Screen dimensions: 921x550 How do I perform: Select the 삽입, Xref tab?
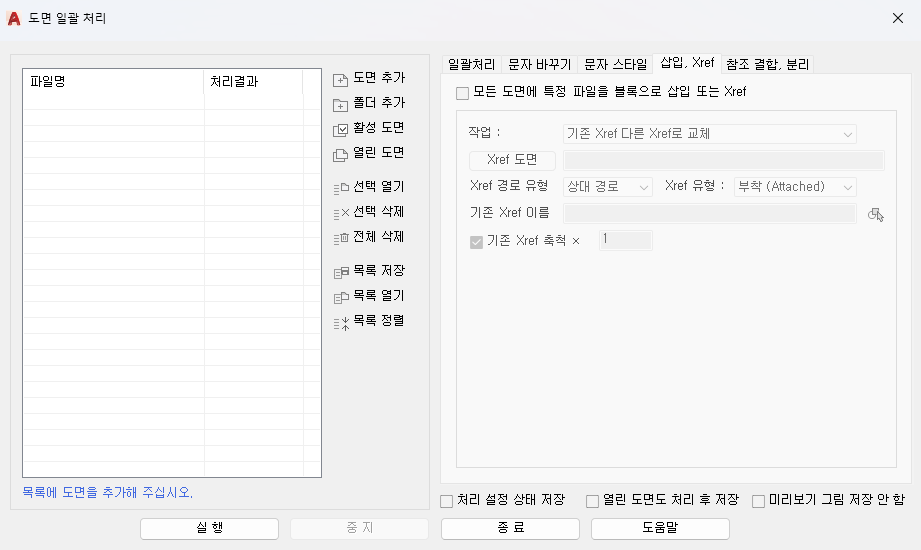coord(687,63)
